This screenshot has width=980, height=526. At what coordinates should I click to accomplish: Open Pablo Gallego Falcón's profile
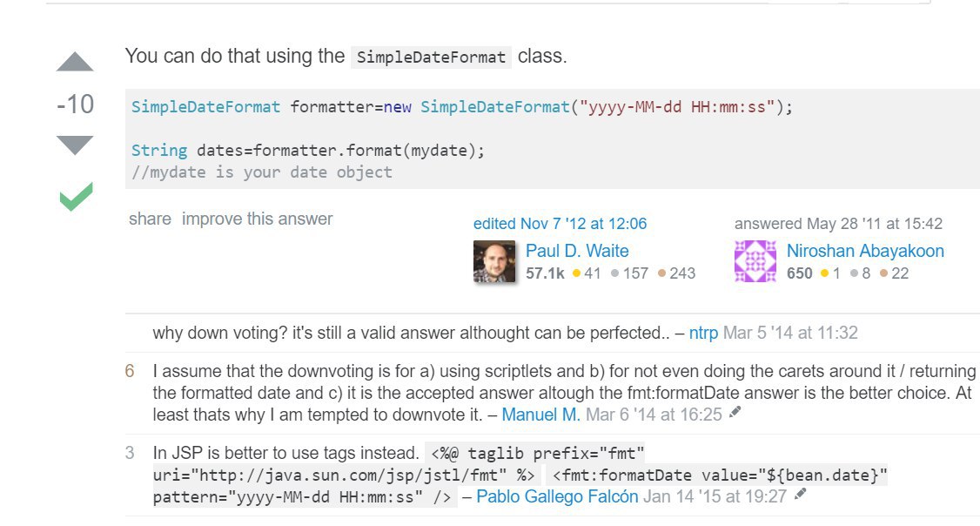(557, 496)
